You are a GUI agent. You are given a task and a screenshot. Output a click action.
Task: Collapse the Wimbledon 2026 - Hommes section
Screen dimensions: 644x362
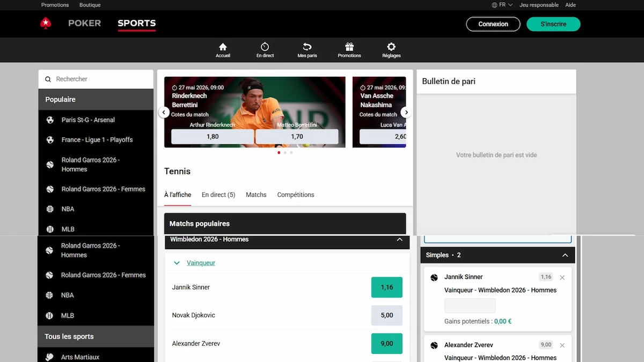[x=399, y=240]
